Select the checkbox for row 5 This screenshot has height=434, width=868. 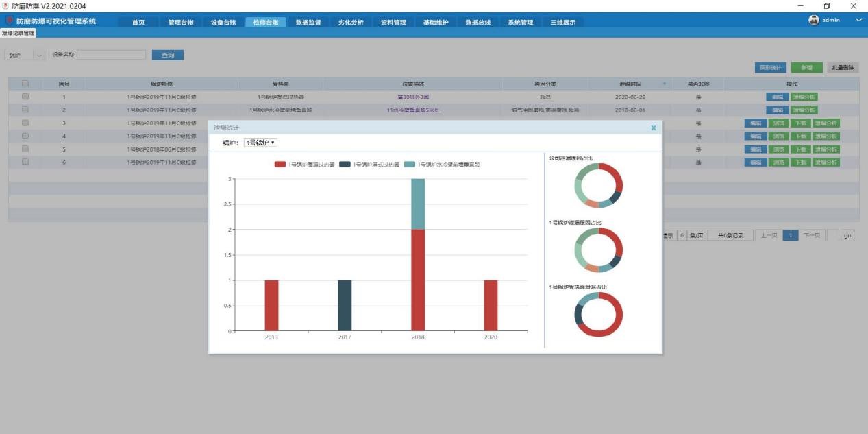pos(25,149)
